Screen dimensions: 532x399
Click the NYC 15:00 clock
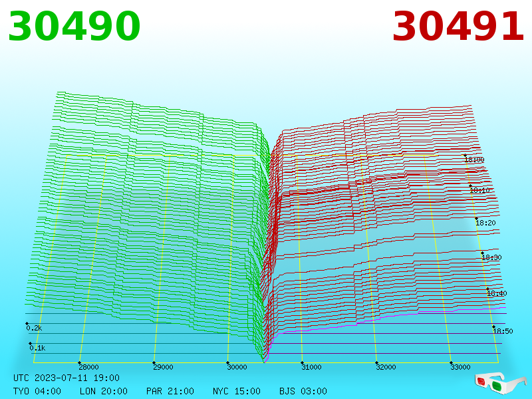[237, 391]
